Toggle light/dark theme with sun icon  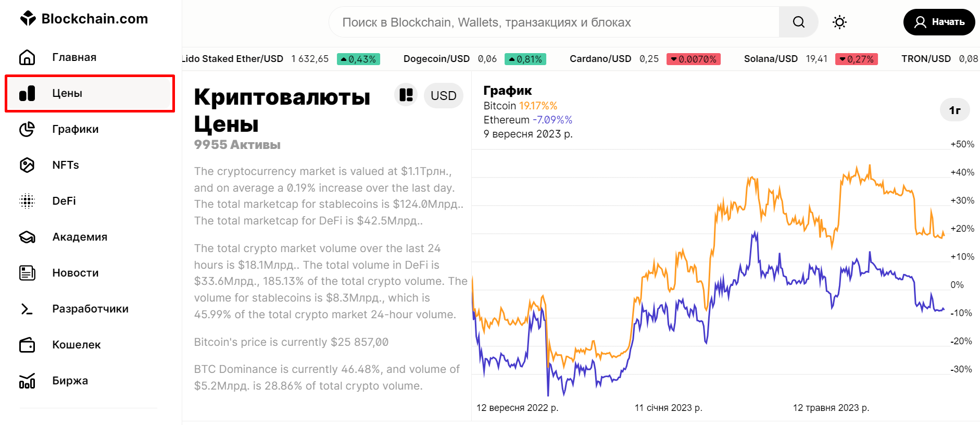[x=839, y=22]
